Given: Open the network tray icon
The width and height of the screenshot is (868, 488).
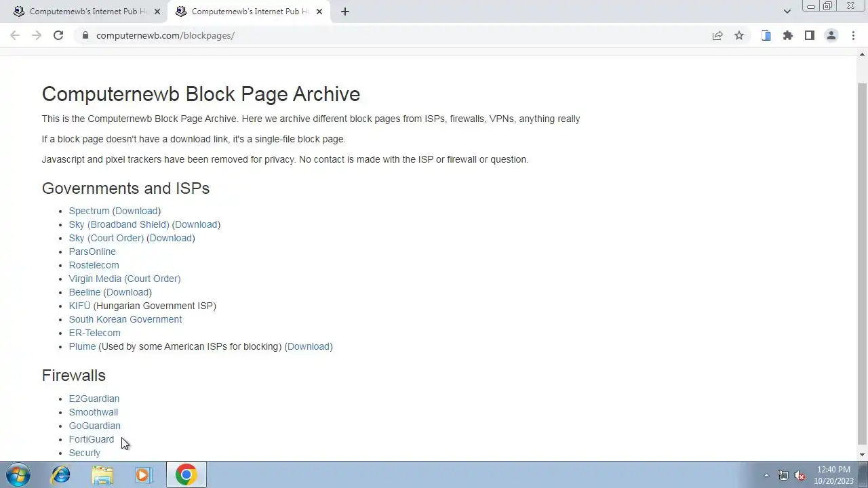Looking at the screenshot, I should pyautogui.click(x=783, y=475).
